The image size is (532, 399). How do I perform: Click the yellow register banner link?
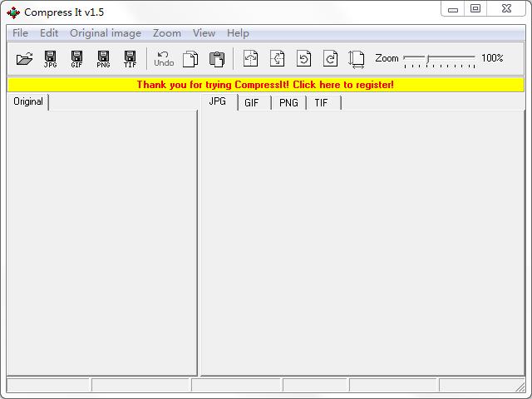265,85
